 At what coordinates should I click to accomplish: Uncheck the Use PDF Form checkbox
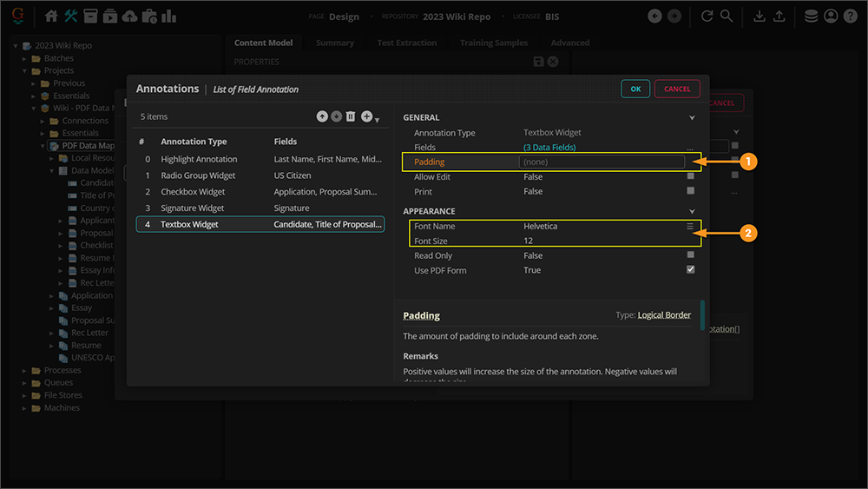tap(690, 270)
